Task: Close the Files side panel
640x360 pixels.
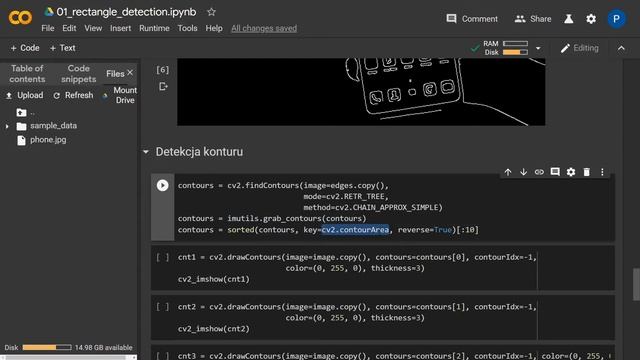Action: click(x=130, y=72)
